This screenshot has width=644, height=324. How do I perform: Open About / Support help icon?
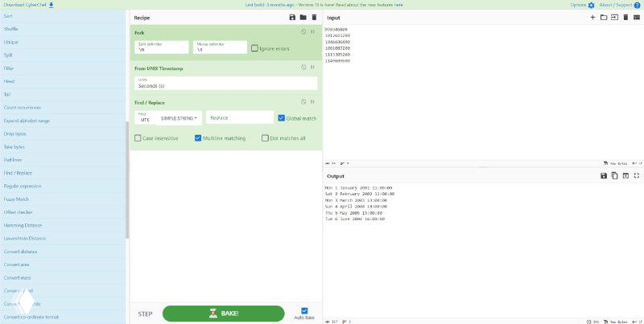pos(637,5)
